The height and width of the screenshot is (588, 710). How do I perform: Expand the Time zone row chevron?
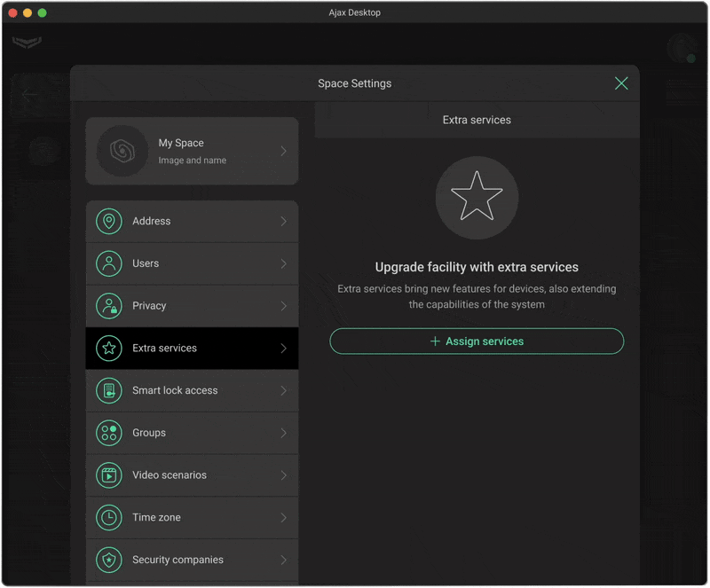284,518
